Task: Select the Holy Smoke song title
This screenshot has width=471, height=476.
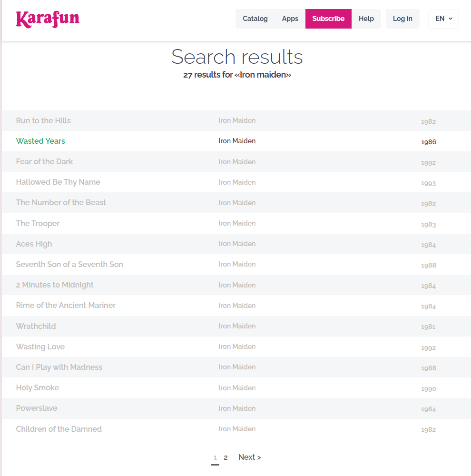Action: click(37, 387)
